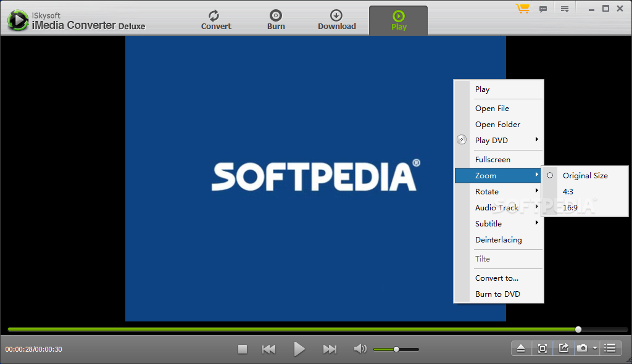The image size is (632, 364).
Task: Open the feedback chat bubble icon
Action: (x=543, y=9)
